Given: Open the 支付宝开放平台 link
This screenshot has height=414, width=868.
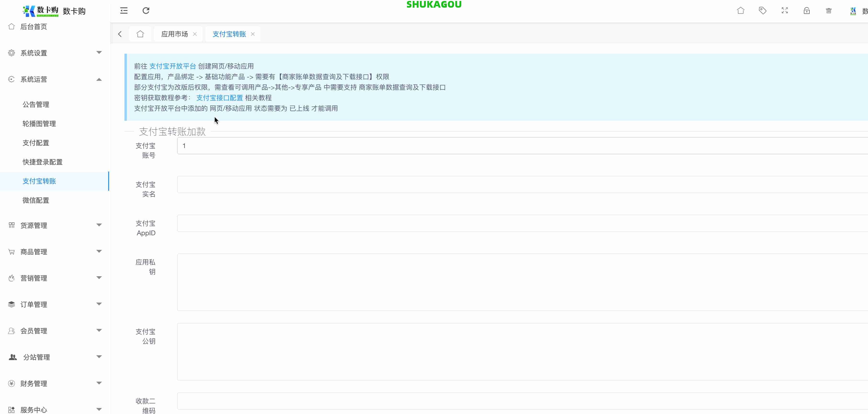Looking at the screenshot, I should click(x=172, y=66).
